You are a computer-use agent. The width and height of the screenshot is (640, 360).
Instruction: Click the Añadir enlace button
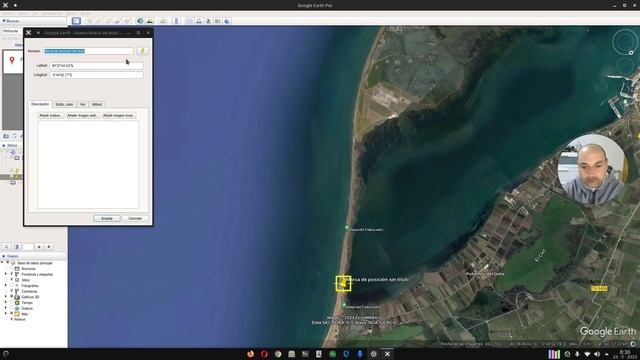pyautogui.click(x=51, y=116)
